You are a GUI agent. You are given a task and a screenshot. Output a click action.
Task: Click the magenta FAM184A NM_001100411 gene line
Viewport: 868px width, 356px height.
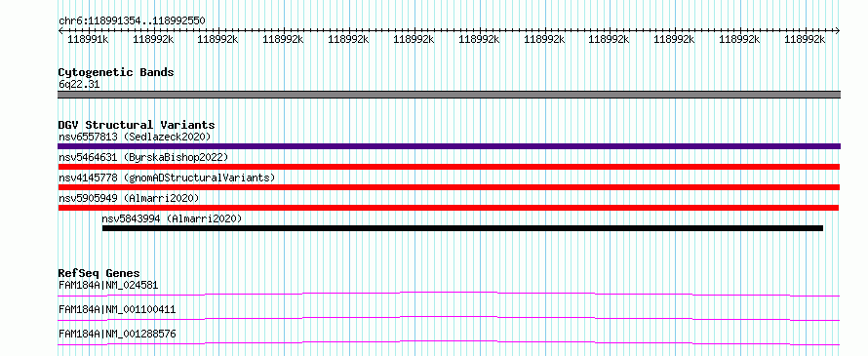449,318
